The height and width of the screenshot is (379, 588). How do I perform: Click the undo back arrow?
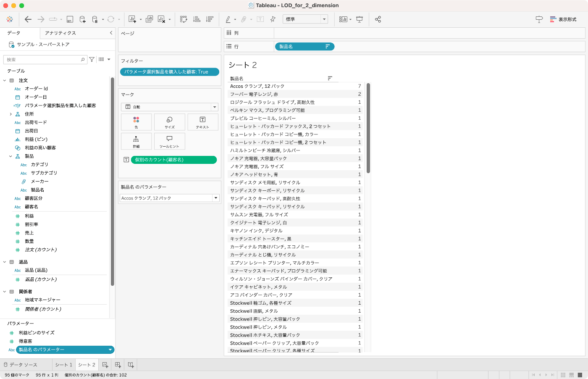(28, 19)
